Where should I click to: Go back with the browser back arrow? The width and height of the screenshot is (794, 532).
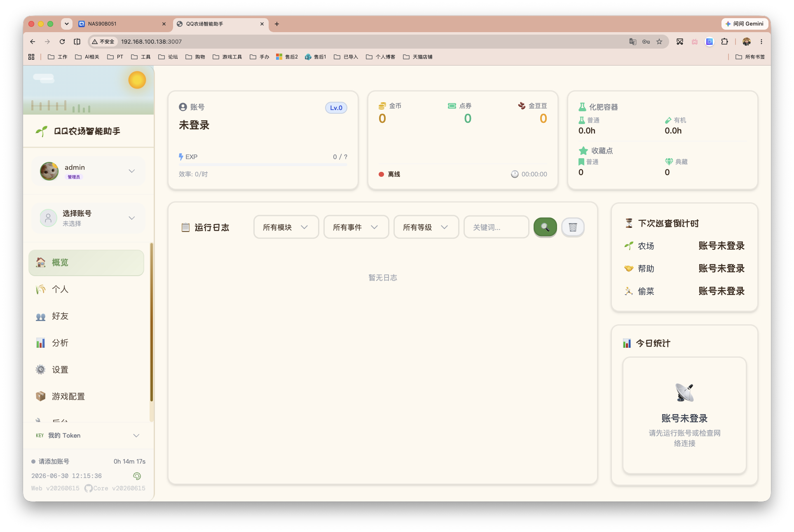pyautogui.click(x=33, y=42)
